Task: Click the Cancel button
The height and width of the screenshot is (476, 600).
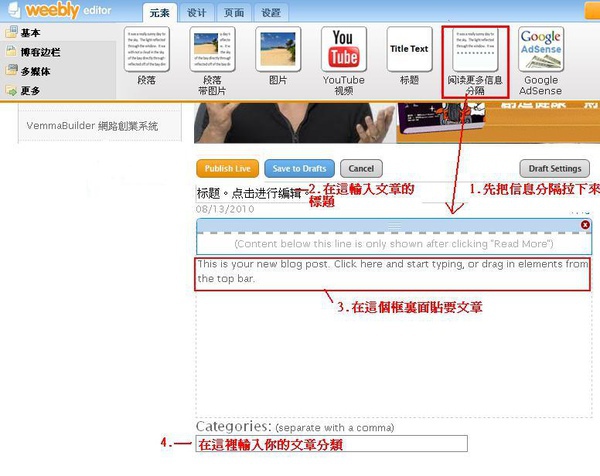Action: click(x=361, y=168)
